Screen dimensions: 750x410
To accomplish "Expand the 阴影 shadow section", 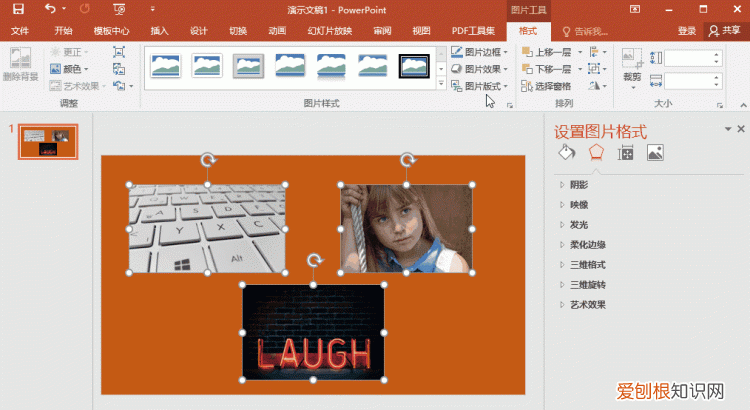I will pyautogui.click(x=579, y=185).
